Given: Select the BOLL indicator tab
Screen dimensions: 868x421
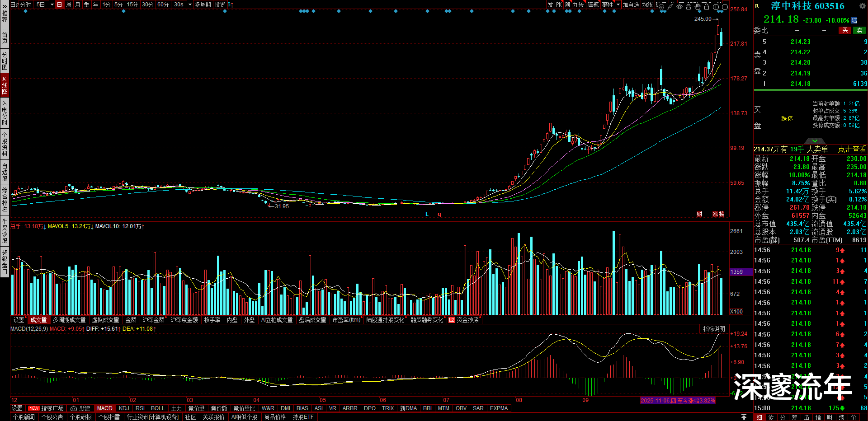Looking at the screenshot, I should pyautogui.click(x=158, y=408).
